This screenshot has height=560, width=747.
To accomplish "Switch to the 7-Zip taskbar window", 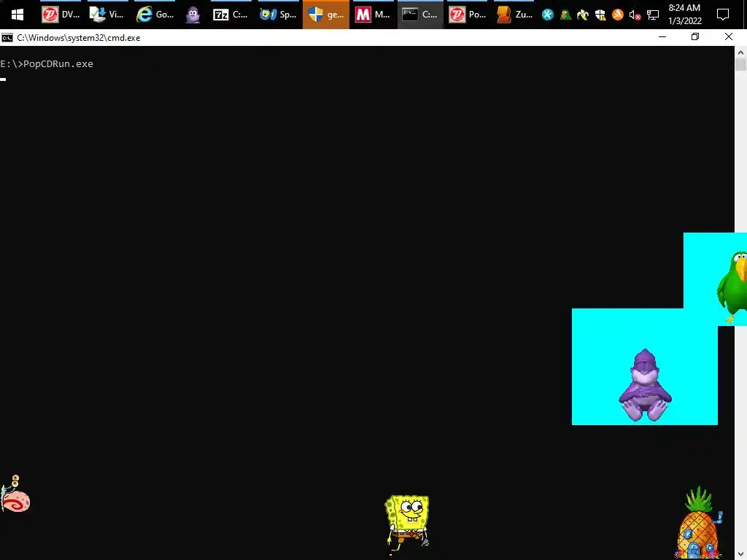I will click(x=231, y=15).
